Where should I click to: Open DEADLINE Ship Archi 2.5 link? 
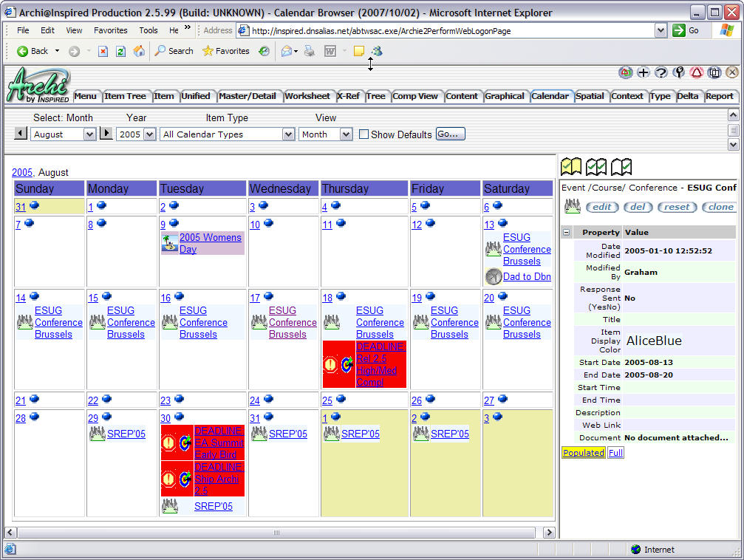pos(218,479)
